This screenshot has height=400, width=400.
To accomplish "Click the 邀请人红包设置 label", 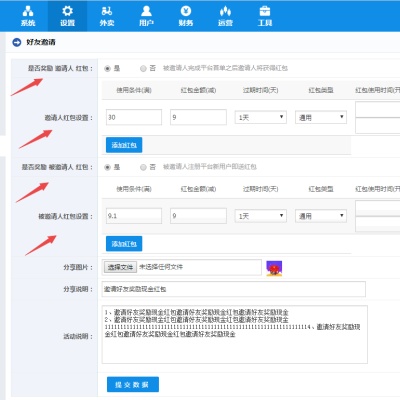I will [x=69, y=118].
